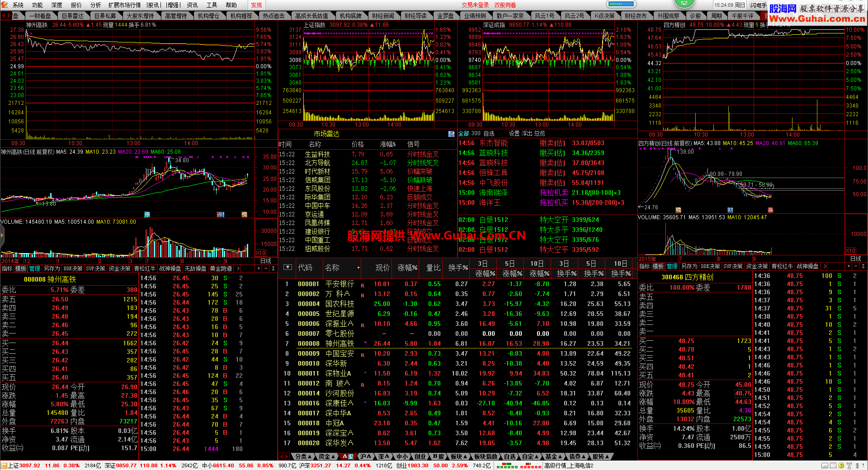The width and height of the screenshot is (868, 470).
Task: Click the connection signal bars in status bar
Action: coord(519,465)
